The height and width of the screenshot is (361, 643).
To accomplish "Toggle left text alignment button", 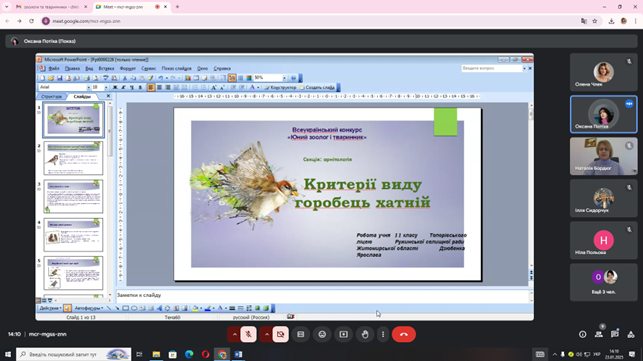I will [x=151, y=87].
